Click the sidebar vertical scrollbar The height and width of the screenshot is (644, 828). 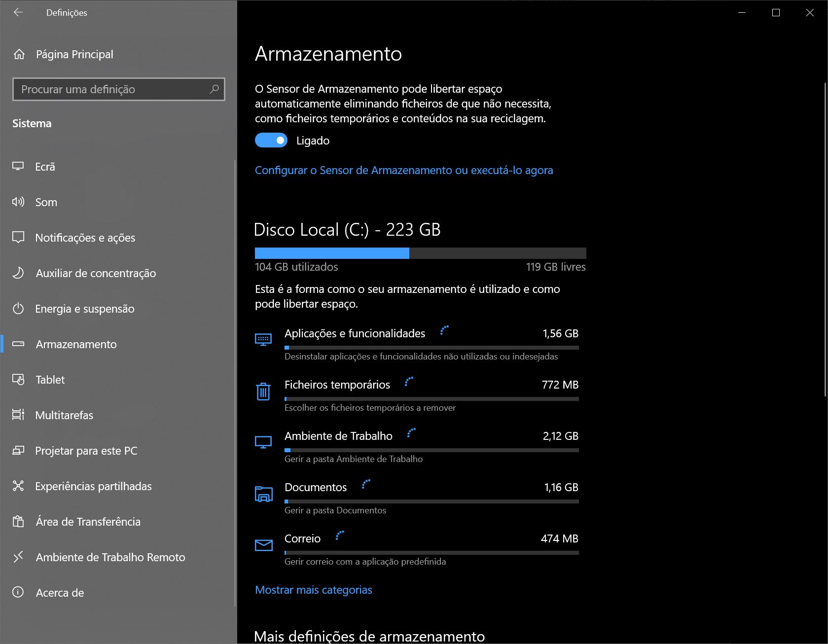(235, 382)
